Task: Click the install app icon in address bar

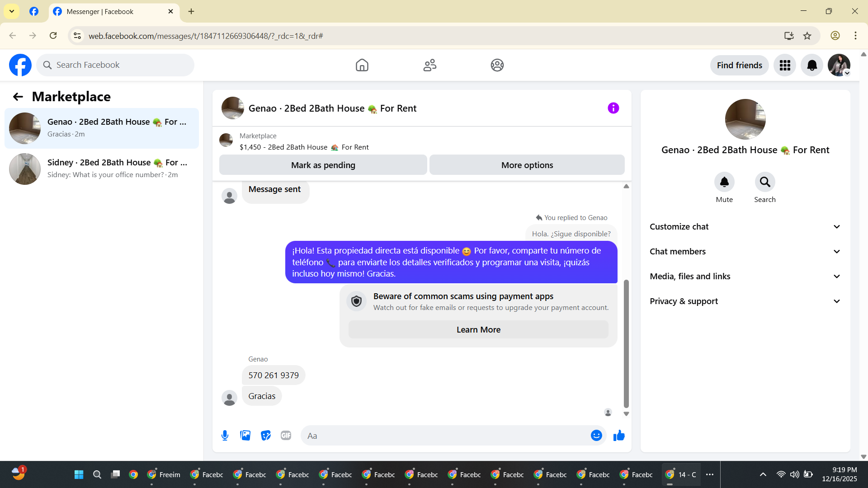Action: (789, 36)
